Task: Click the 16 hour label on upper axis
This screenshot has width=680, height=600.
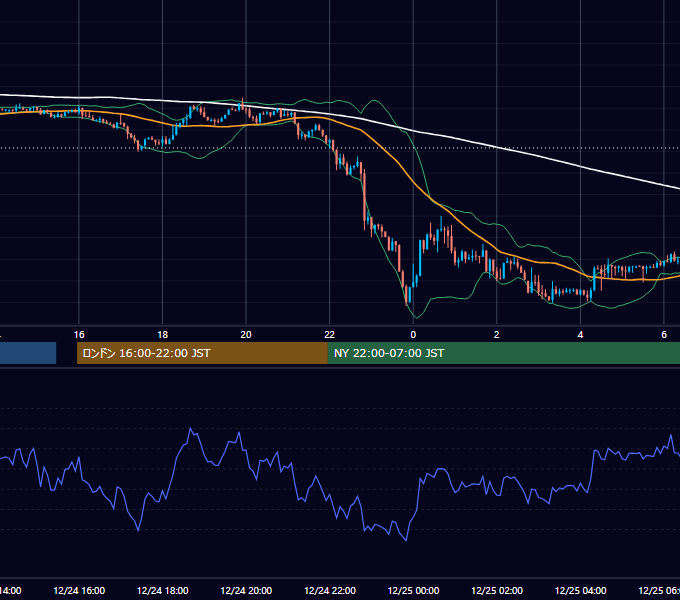Action: pos(79,334)
